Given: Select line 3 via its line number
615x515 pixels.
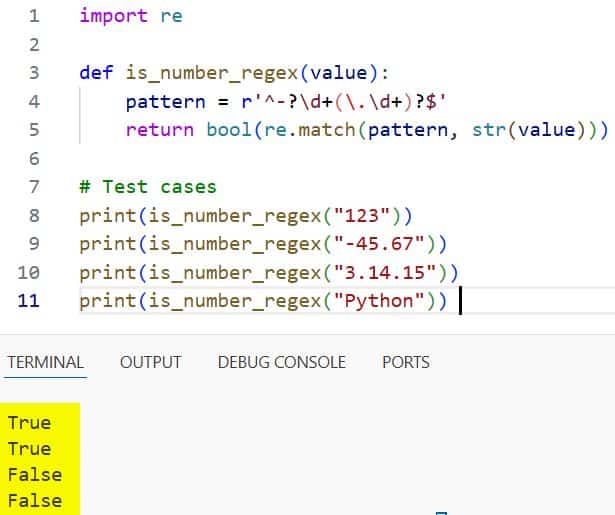Looking at the screenshot, I should point(34,73).
